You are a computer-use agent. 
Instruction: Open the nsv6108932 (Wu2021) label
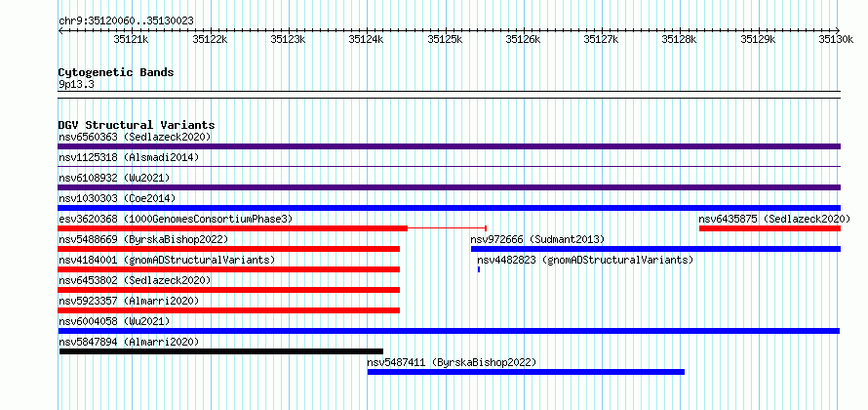[x=114, y=178]
